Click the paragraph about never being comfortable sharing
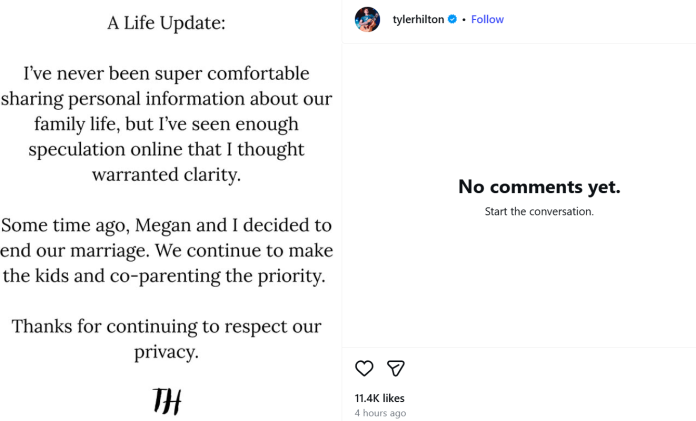This screenshot has height=421, width=696. tap(166, 124)
